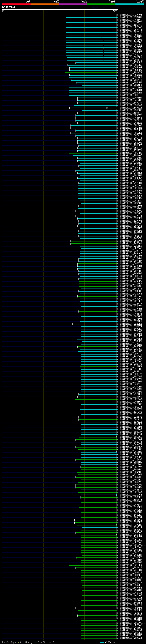The height and width of the screenshot is (644, 146).
Task: Click the query end position 563
Action: click(x=115, y=11)
